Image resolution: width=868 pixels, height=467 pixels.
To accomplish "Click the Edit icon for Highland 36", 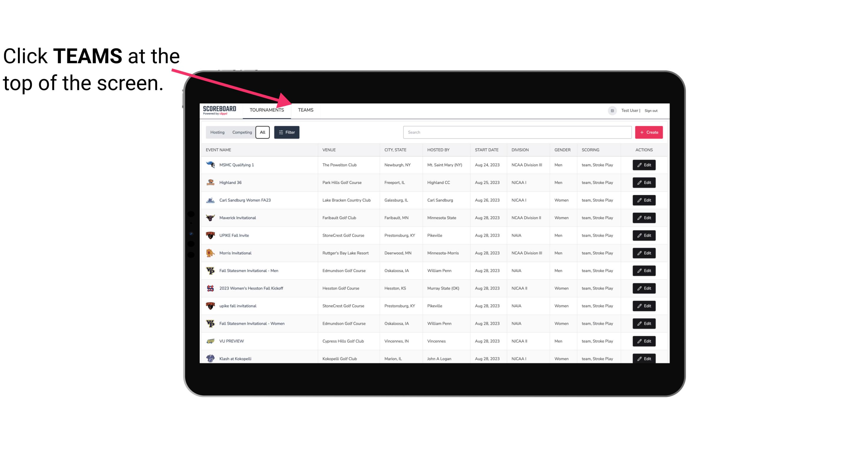I will (x=644, y=182).
